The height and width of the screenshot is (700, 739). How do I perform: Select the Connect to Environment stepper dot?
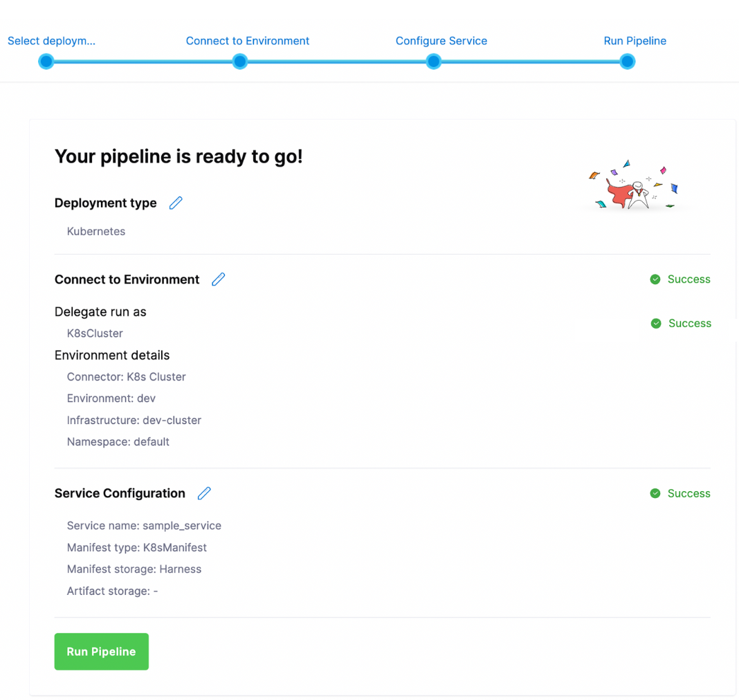click(239, 61)
